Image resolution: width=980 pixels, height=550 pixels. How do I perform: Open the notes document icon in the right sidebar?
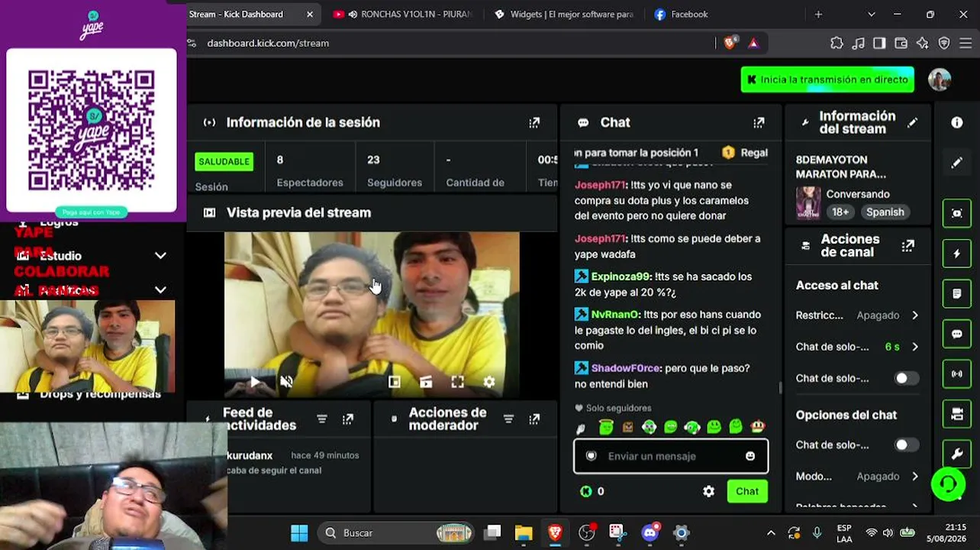tap(957, 293)
